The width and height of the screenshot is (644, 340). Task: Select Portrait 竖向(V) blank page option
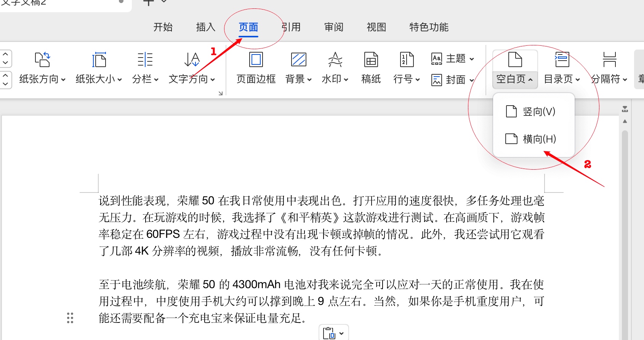(x=533, y=112)
